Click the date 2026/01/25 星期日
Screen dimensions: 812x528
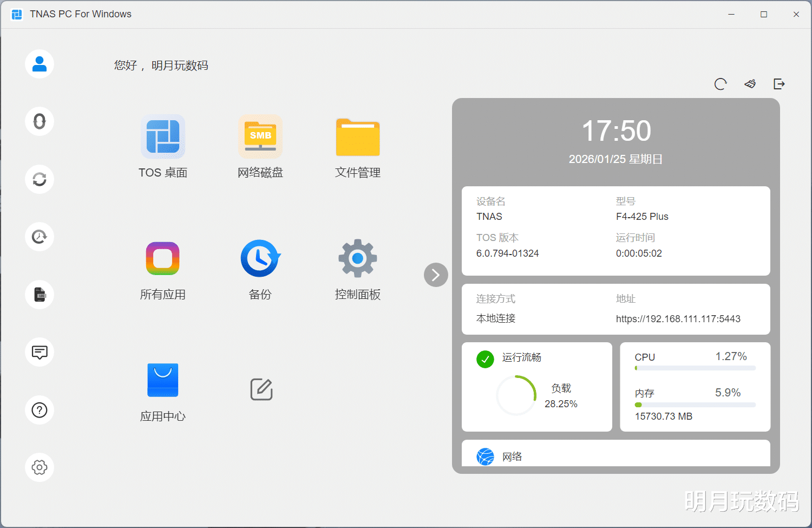pos(616,159)
